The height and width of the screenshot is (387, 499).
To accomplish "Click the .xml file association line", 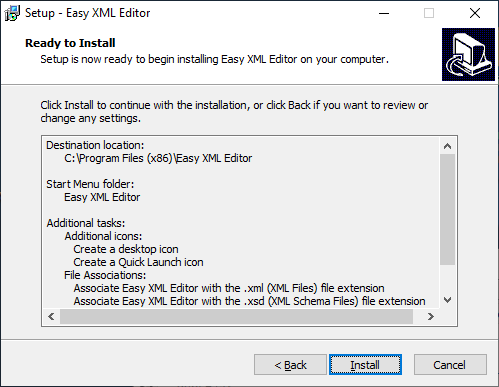I will [x=229, y=288].
